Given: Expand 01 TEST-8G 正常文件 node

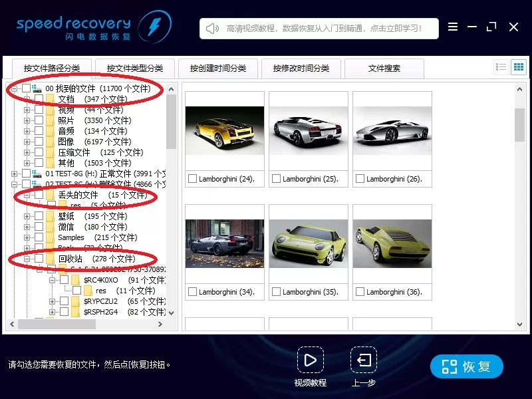Looking at the screenshot, I should (14, 174).
